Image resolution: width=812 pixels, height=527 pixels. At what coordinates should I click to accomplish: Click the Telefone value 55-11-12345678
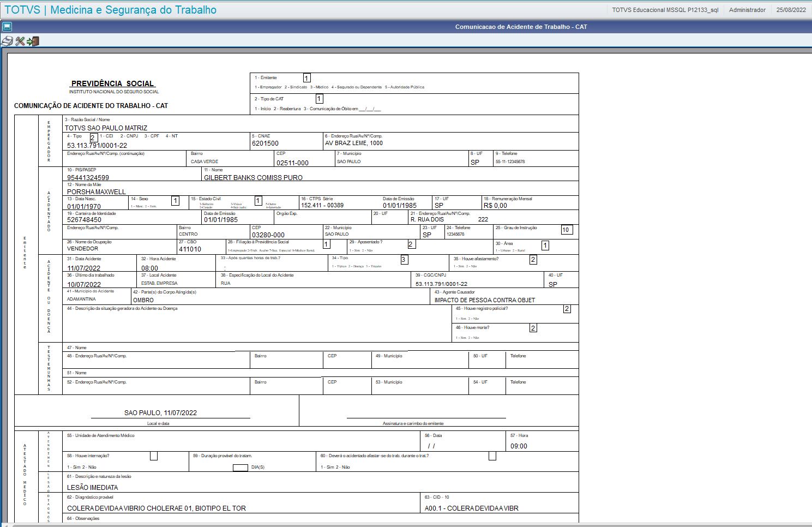click(x=510, y=162)
